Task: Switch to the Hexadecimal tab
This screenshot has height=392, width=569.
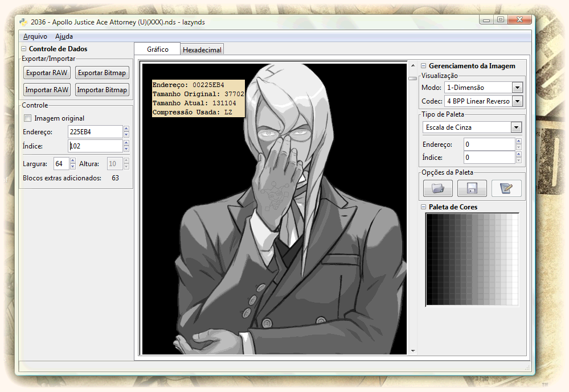Action: tap(202, 49)
